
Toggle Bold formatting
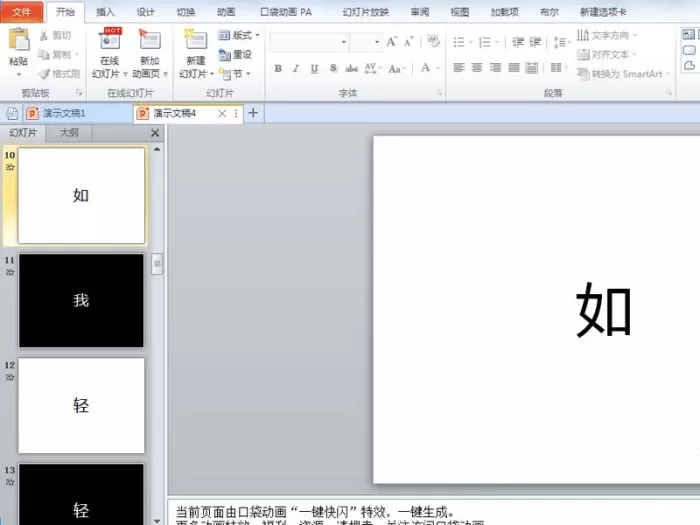[278, 68]
